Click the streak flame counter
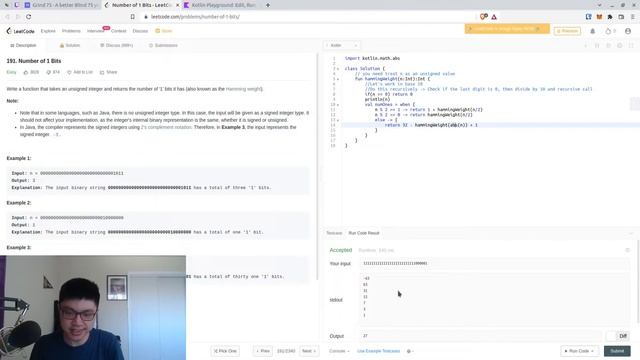The height and width of the screenshot is (360, 640). tap(611, 31)
